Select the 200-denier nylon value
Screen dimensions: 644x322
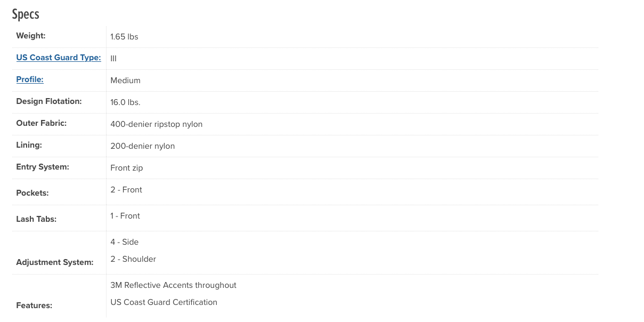tap(142, 146)
